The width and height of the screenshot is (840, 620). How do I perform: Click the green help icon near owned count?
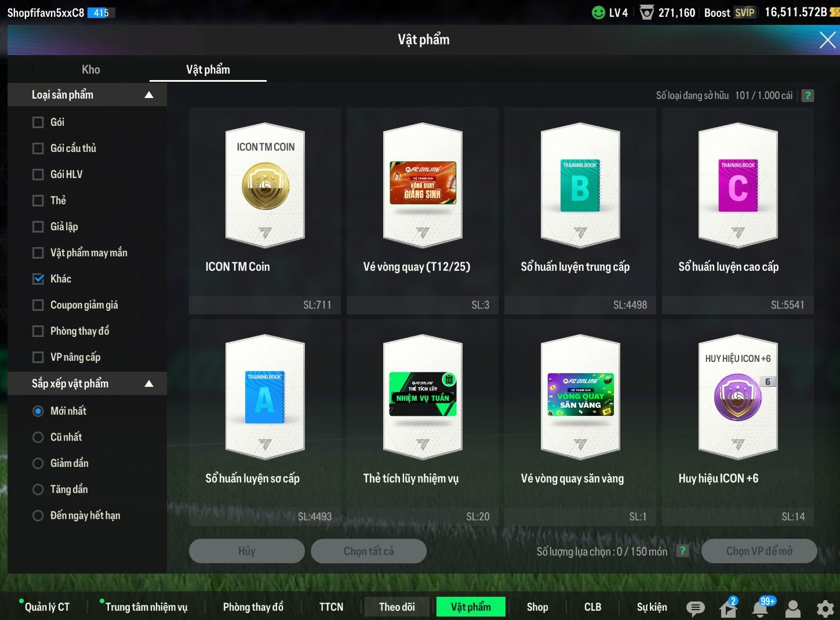coord(808,96)
